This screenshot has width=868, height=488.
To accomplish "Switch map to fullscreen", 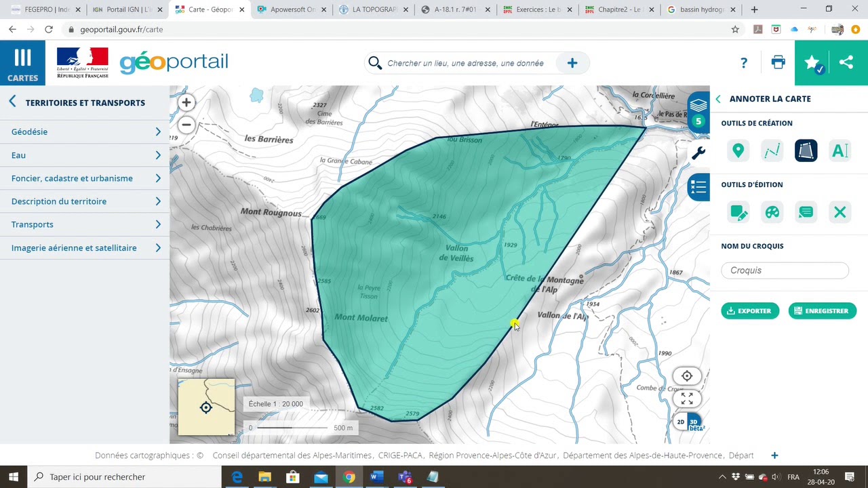I will 687,399.
